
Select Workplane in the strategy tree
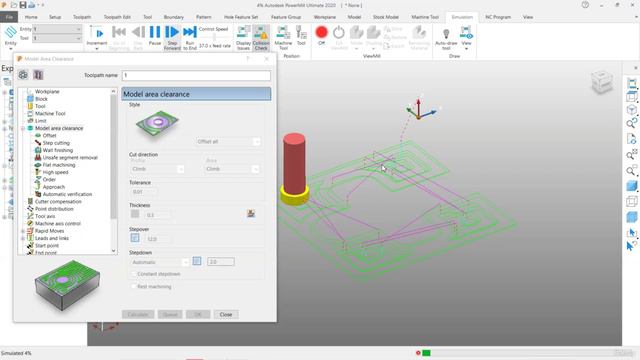tap(47, 91)
